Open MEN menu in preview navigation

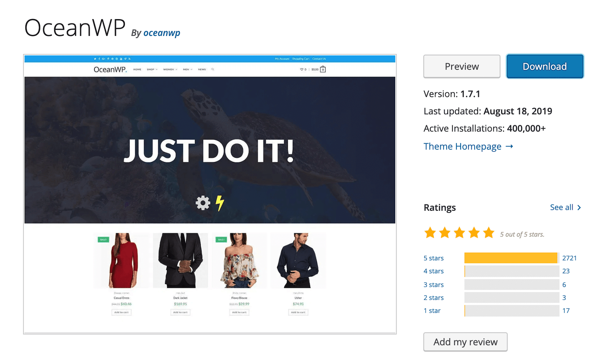tap(187, 70)
